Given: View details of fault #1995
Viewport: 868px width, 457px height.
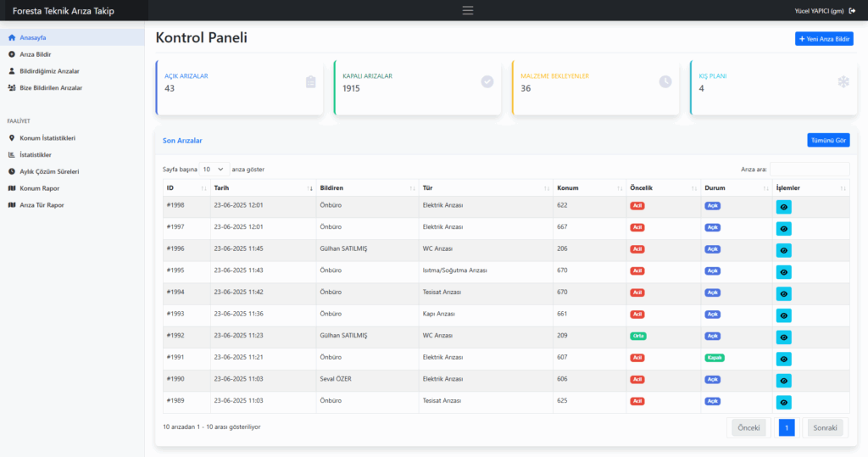Looking at the screenshot, I should [783, 272].
